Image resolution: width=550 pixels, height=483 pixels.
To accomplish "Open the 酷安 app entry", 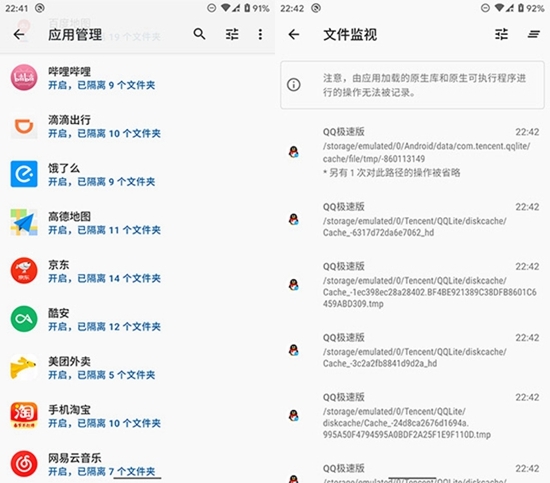I will 138,319.
